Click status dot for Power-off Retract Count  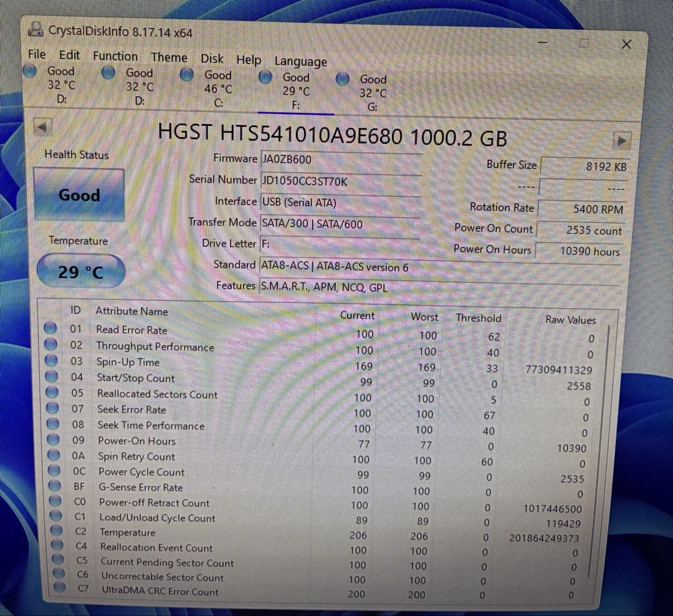click(x=55, y=501)
